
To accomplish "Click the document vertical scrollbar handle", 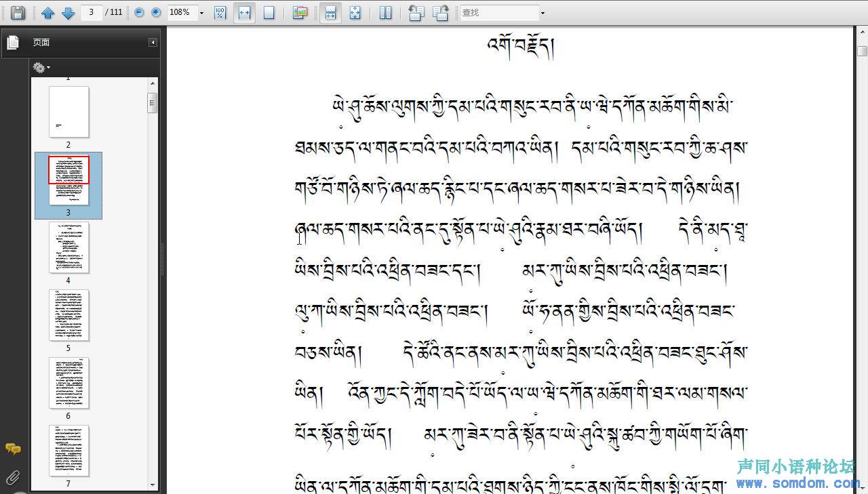I will point(862,51).
